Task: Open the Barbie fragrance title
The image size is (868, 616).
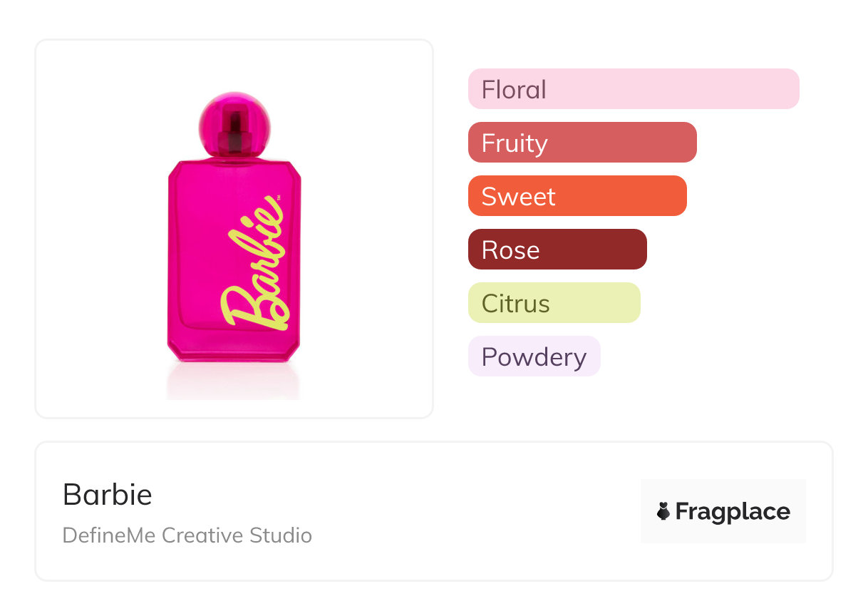Action: pyautogui.click(x=108, y=494)
